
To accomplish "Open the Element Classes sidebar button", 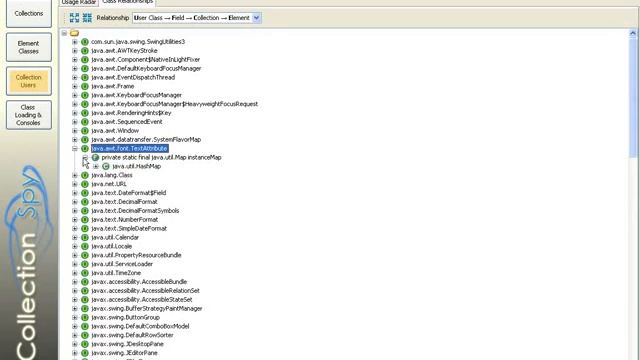I will pos(29,47).
